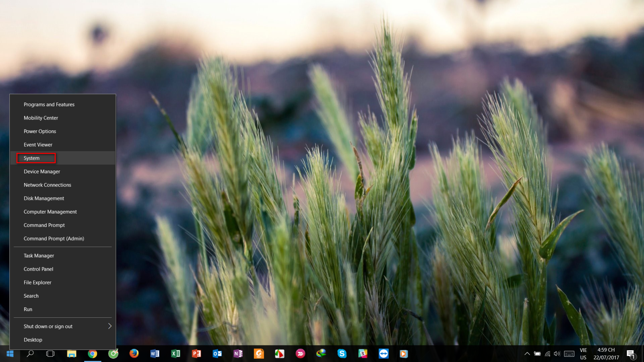Open Microsoft Word from the taskbar

pyautogui.click(x=155, y=354)
